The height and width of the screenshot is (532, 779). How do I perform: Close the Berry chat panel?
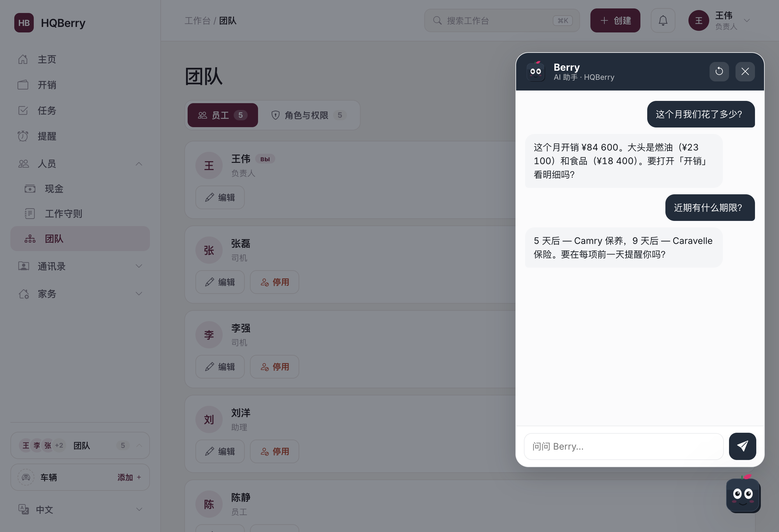coord(745,71)
